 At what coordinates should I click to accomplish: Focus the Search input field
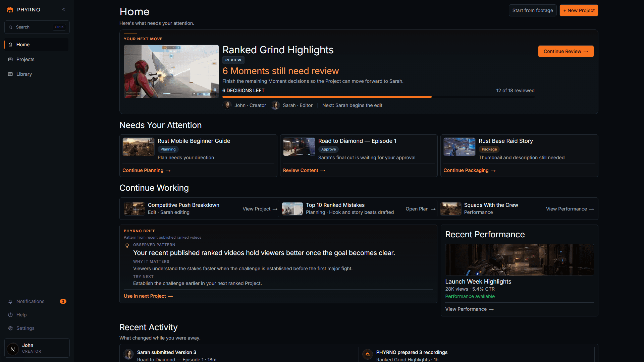[37, 27]
